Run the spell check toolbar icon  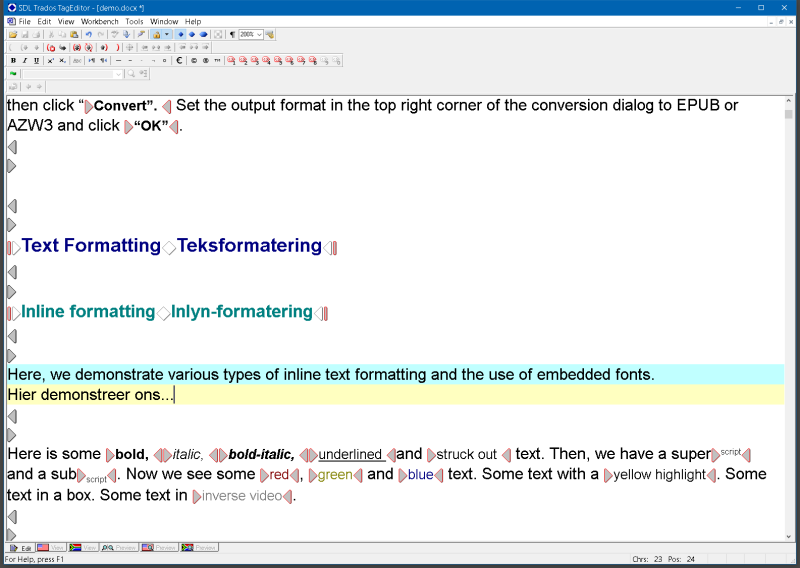pyautogui.click(x=115, y=35)
